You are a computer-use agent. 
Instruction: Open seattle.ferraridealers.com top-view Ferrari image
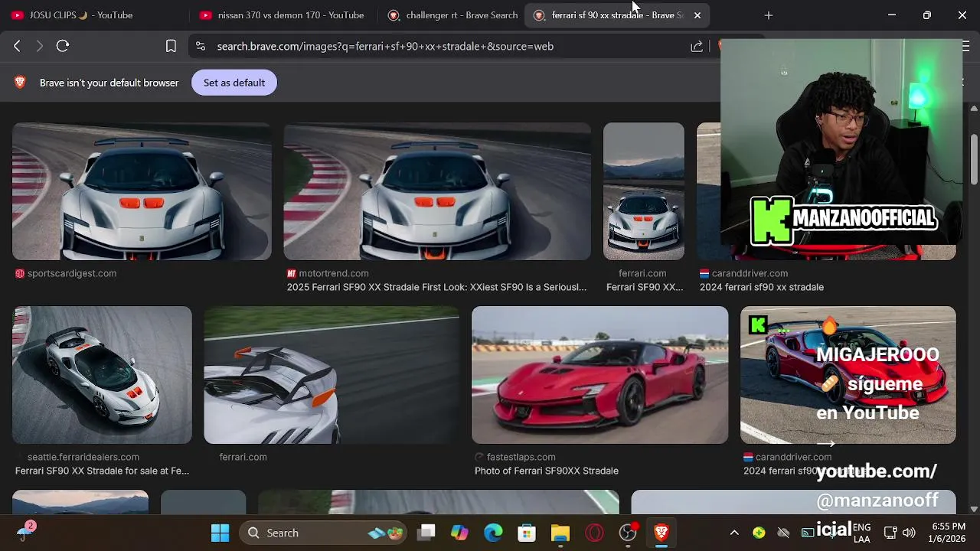[102, 375]
